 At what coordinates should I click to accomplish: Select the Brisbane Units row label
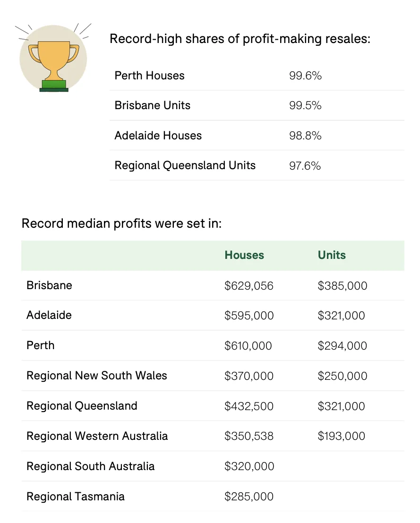(x=153, y=105)
